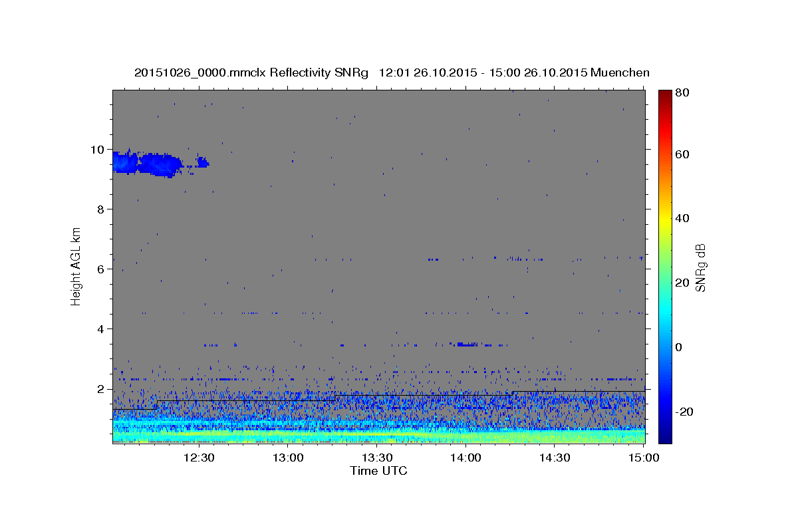Image resolution: width=798 pixels, height=532 pixels.
Task: Select the '14:00' time axis label
Action: click(465, 458)
